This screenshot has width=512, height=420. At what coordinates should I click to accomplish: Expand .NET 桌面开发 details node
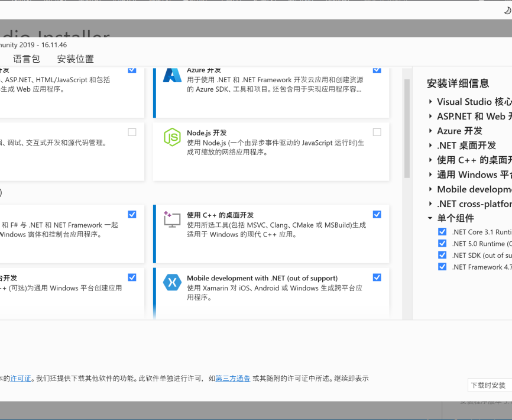[x=430, y=146]
